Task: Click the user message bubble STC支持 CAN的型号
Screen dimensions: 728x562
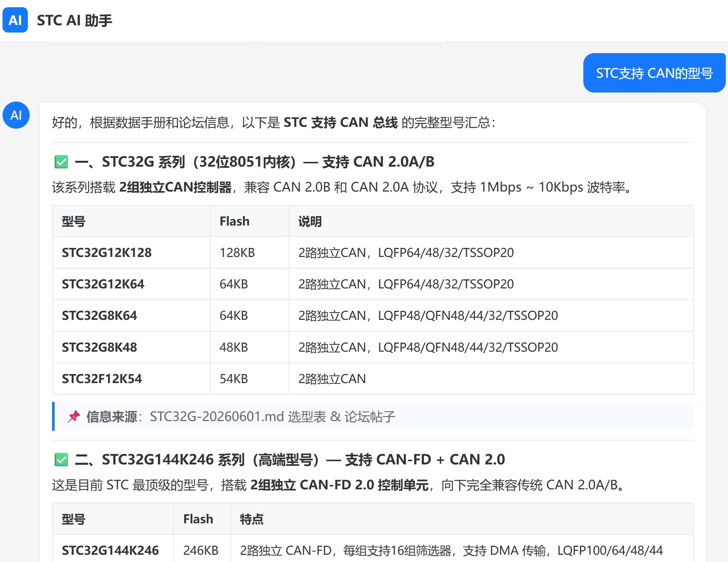Action: [654, 73]
